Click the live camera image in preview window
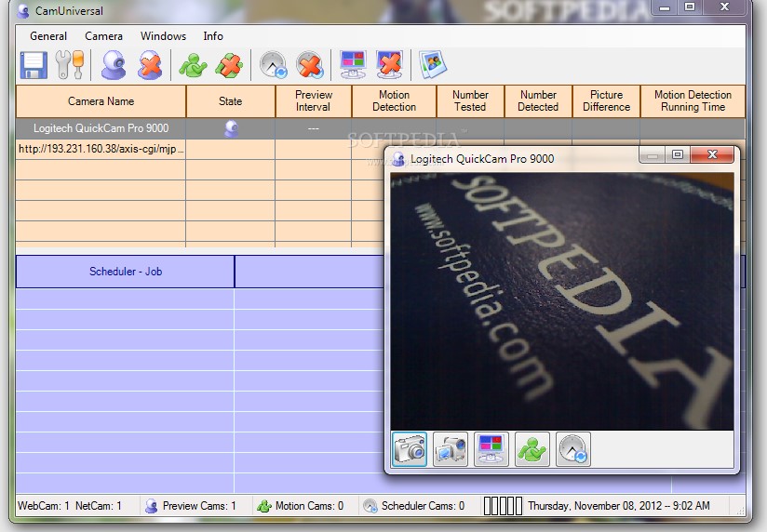Viewport: 767px width, 532px height. tap(562, 301)
